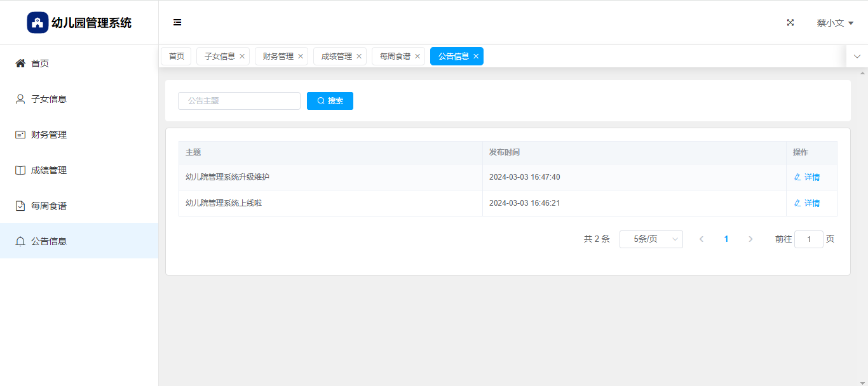Switch to the 财务管理 tab

click(278, 57)
